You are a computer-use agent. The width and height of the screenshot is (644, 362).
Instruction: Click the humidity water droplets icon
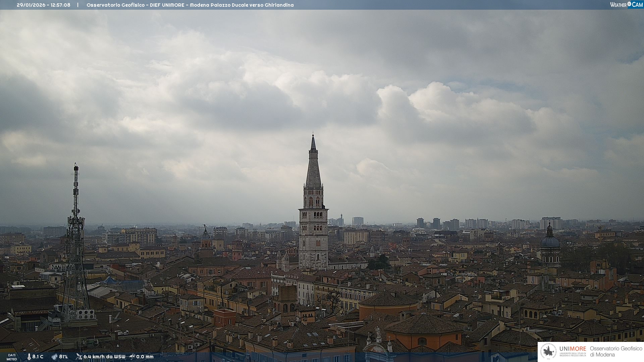click(54, 357)
